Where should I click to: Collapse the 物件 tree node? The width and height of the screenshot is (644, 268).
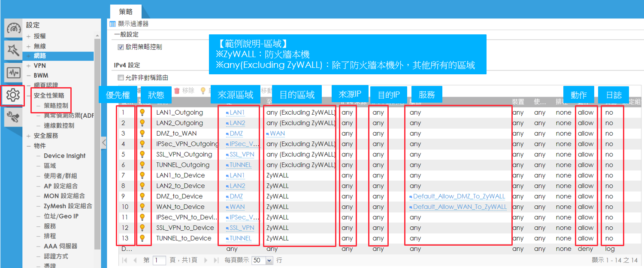(x=29, y=146)
